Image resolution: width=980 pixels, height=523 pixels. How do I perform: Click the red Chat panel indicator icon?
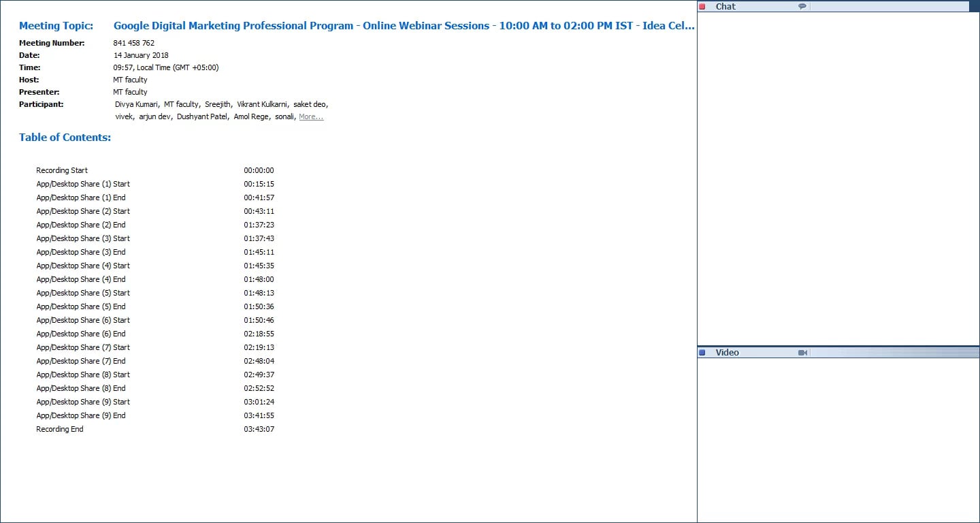[x=702, y=7]
